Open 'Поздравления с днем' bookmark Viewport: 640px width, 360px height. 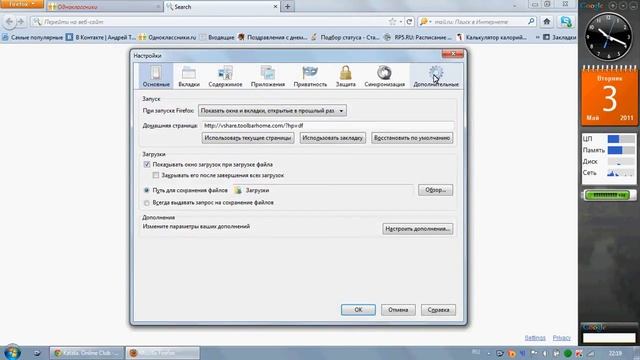point(273,37)
